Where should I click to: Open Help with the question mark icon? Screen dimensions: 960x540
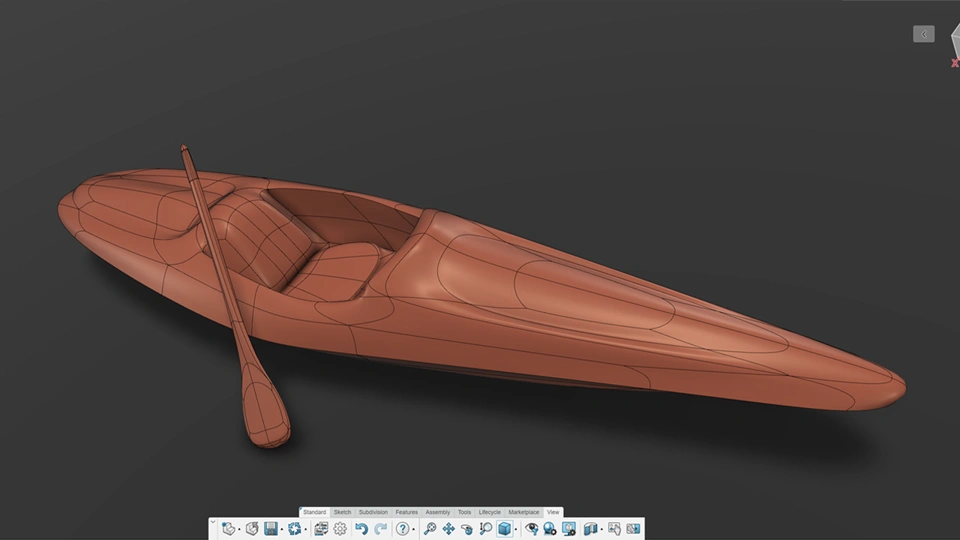coord(402,528)
